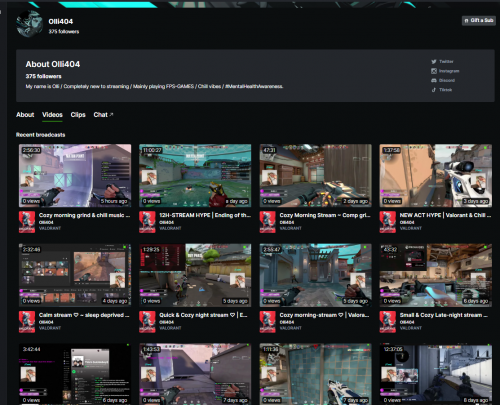Play the 12:37:05 video thumbnail
This screenshot has width=500, height=405.
point(436,374)
